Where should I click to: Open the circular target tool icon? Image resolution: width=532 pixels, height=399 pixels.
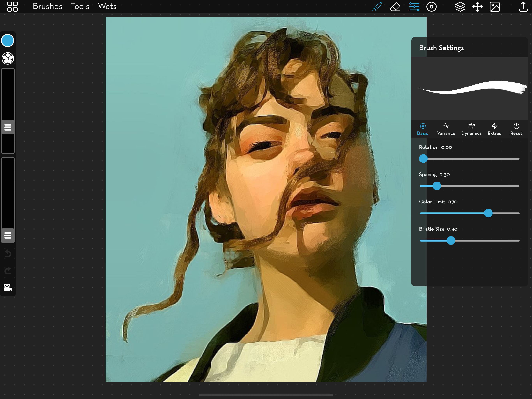tap(431, 6)
